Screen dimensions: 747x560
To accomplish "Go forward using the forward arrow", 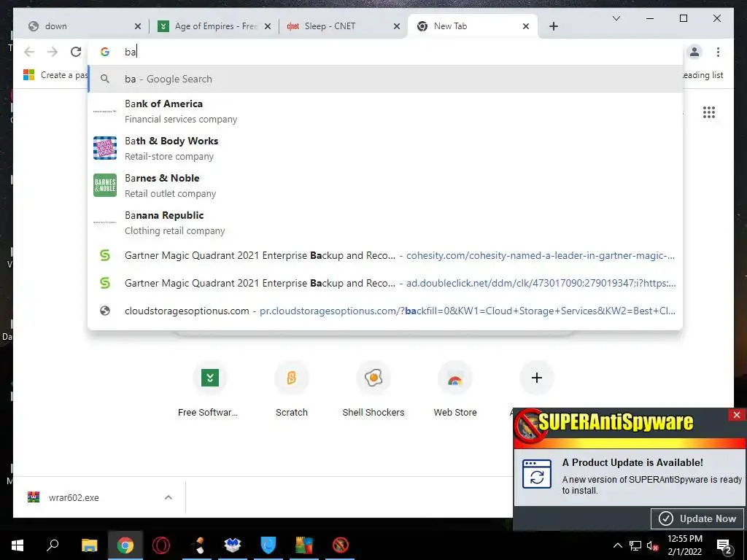I will (x=53, y=52).
